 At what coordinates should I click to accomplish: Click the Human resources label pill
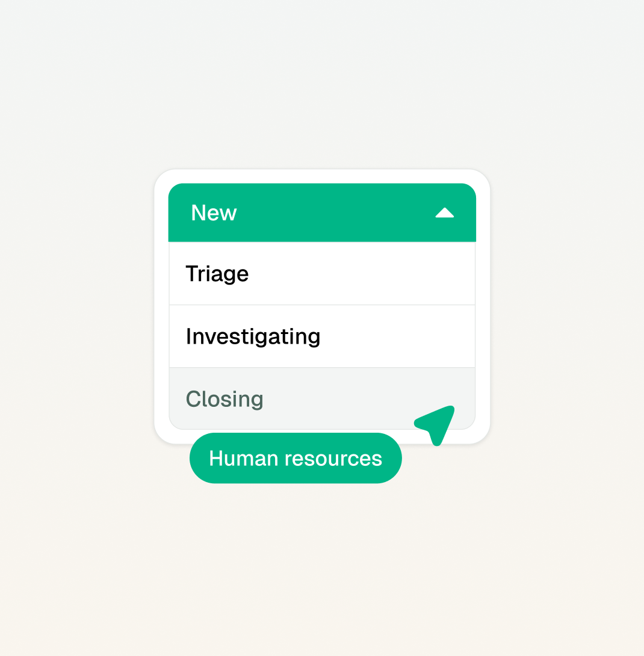(x=296, y=458)
